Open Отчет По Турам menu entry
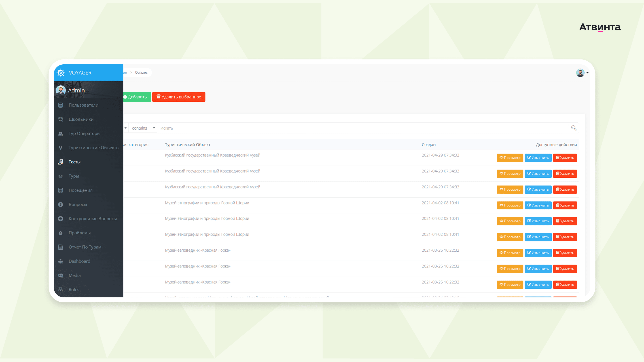 [x=85, y=247]
